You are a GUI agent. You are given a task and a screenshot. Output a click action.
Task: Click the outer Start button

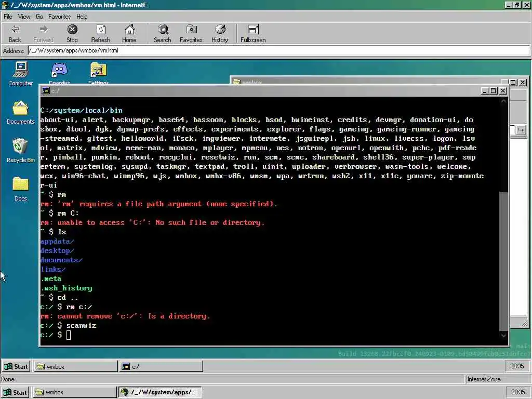[15, 392]
